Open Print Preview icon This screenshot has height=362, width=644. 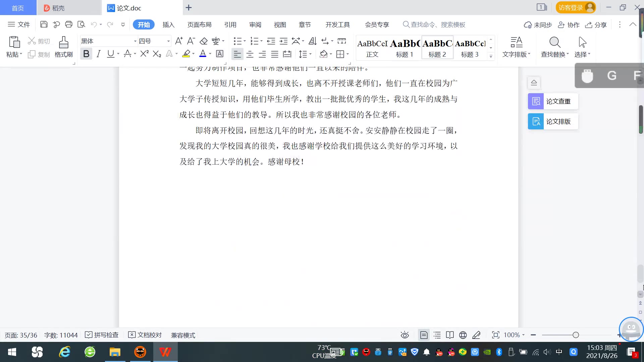coord(81,24)
